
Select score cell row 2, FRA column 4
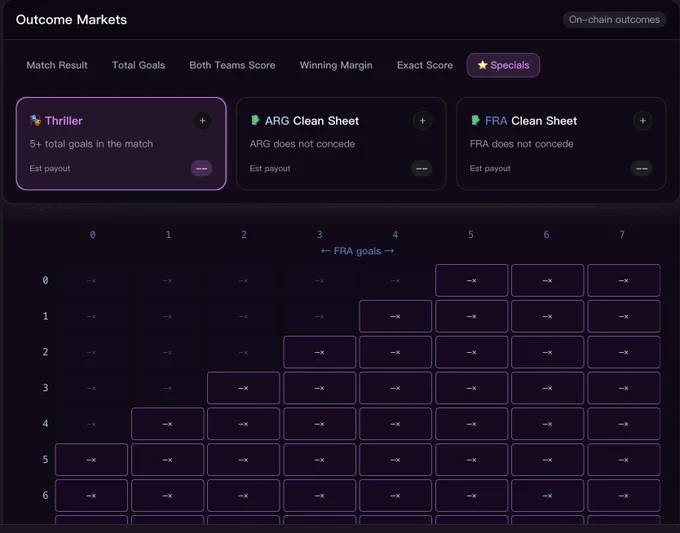[396, 352]
